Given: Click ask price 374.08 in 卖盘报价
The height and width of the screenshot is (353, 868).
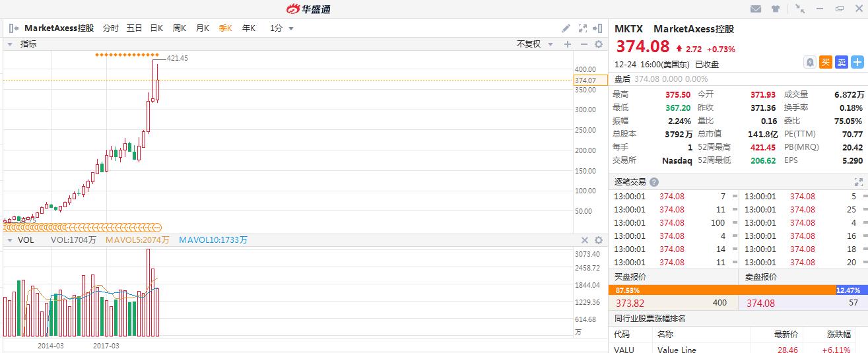Looking at the screenshot, I should pos(760,303).
